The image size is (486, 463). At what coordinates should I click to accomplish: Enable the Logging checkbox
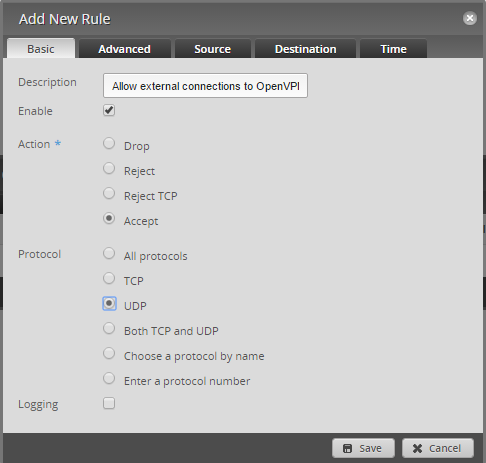109,403
